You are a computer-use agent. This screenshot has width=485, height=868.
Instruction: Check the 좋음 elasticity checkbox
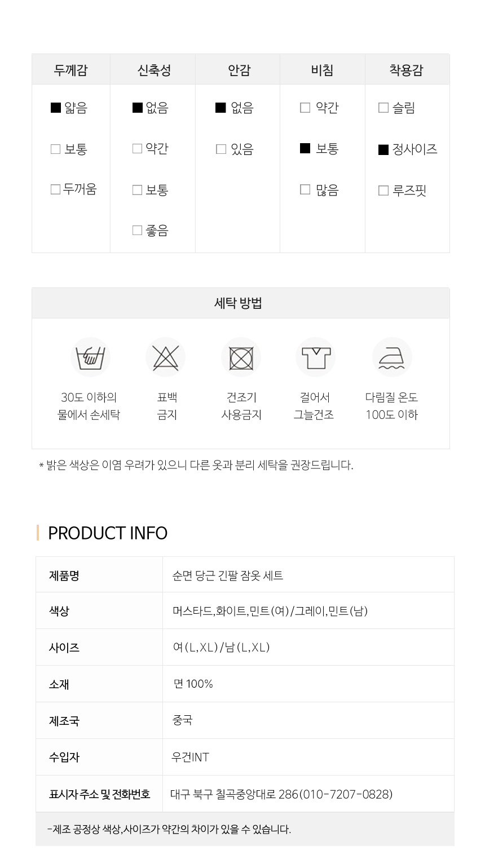point(137,231)
